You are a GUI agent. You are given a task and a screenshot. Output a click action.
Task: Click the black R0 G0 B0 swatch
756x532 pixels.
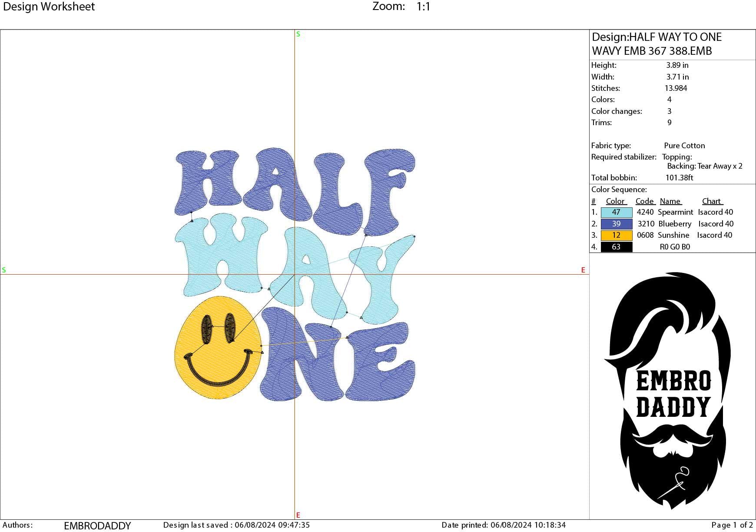click(616, 246)
